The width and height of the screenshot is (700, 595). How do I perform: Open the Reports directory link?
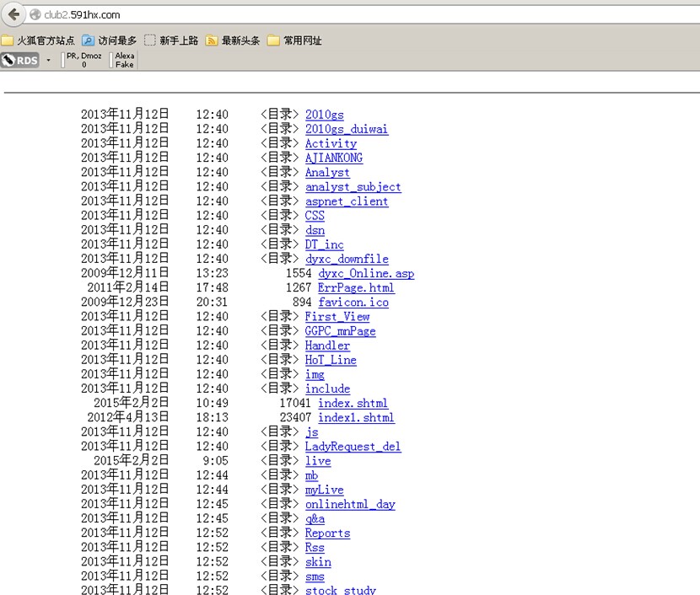[x=328, y=533]
